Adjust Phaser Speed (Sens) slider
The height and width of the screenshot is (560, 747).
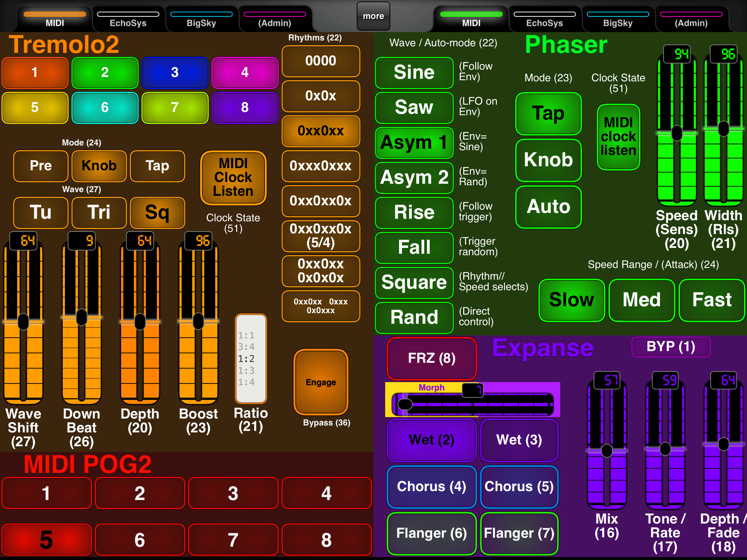(677, 133)
